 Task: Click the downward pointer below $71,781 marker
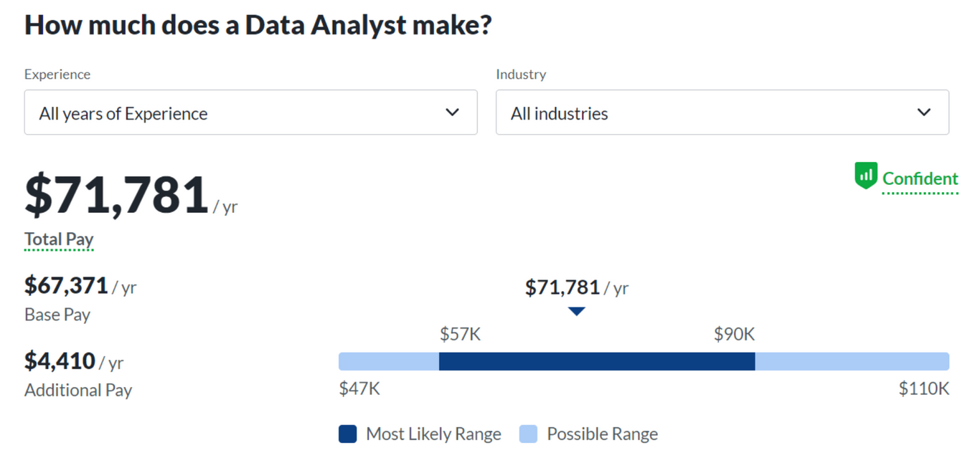pyautogui.click(x=576, y=311)
